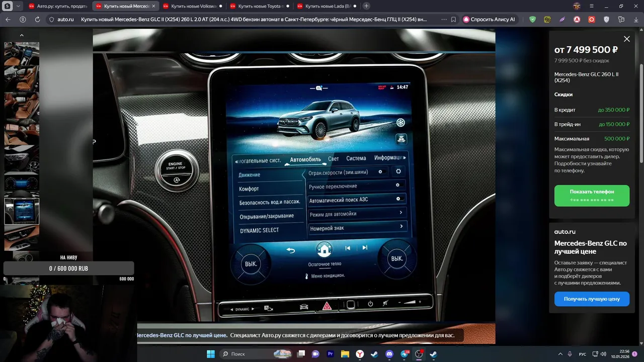The image size is (644, 362).
Task: Open the clock and date 22:56
Action: point(620,354)
